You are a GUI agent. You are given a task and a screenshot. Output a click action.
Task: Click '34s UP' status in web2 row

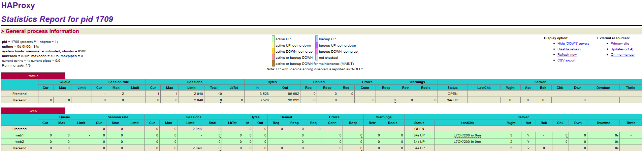click(419, 142)
